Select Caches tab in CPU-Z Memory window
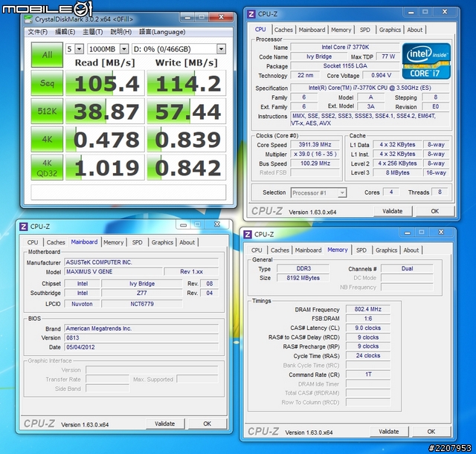Viewport: 476px width, 454px height. (280, 250)
